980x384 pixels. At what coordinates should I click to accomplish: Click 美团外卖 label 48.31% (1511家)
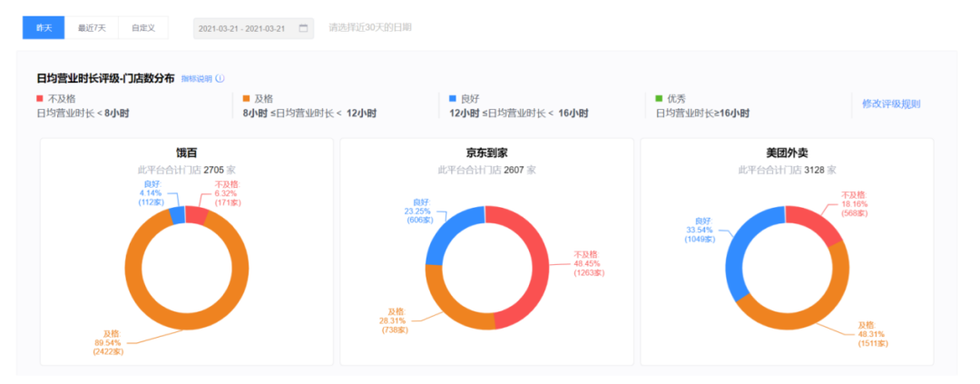coord(873,335)
